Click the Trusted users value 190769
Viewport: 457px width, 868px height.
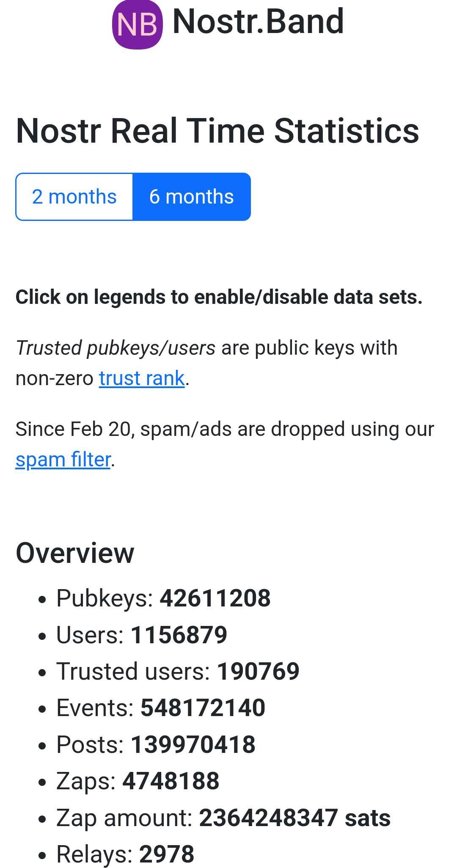pos(258,671)
